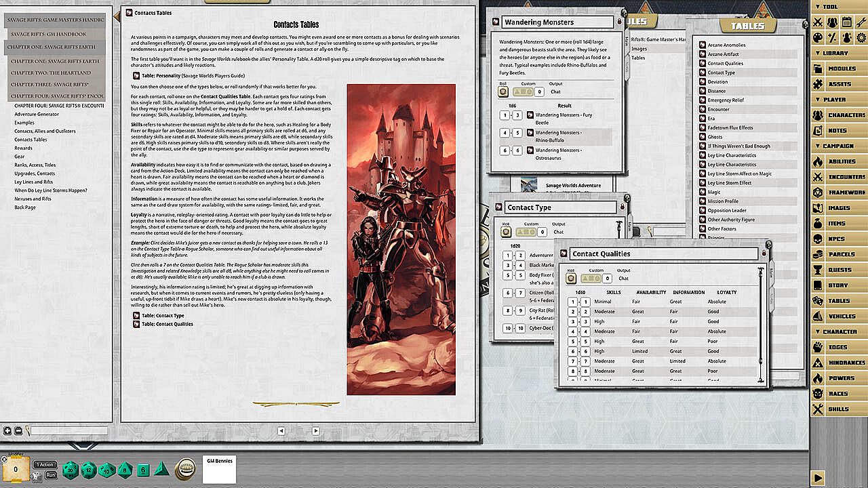Click the 1 Action button
868x488 pixels.
point(45,464)
